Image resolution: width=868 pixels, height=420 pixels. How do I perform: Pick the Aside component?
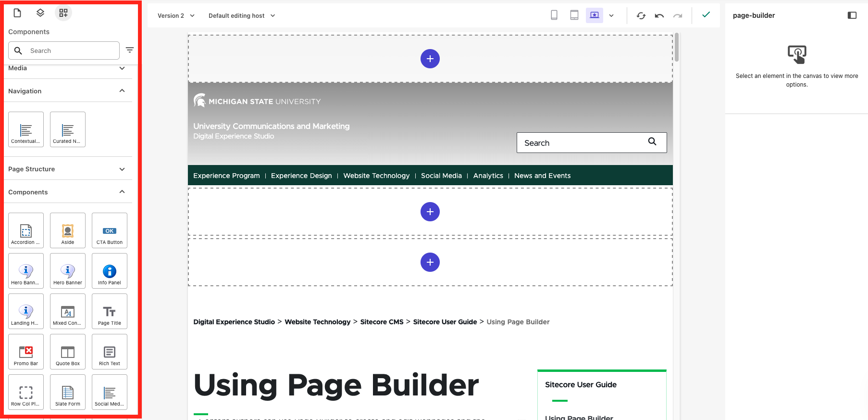pyautogui.click(x=68, y=230)
